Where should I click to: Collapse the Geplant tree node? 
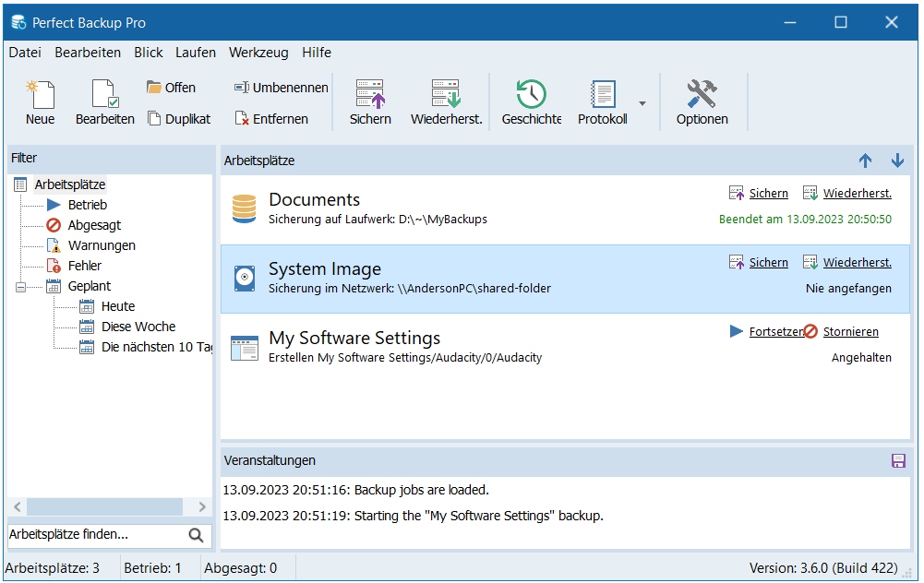(x=21, y=287)
